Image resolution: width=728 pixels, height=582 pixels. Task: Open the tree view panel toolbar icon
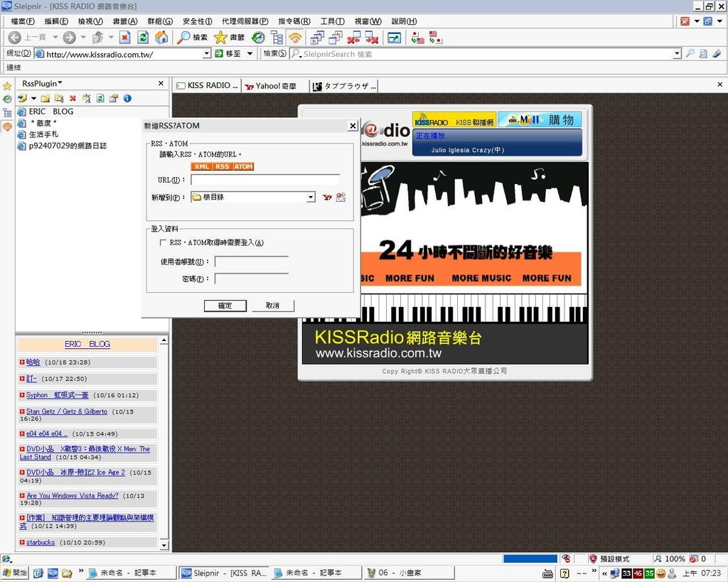tap(277, 38)
